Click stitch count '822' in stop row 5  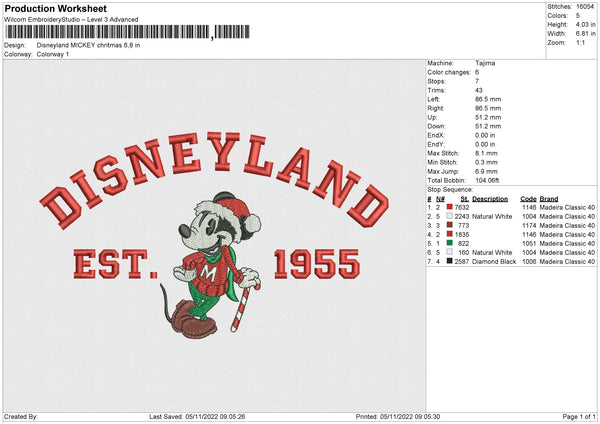pyautogui.click(x=463, y=243)
